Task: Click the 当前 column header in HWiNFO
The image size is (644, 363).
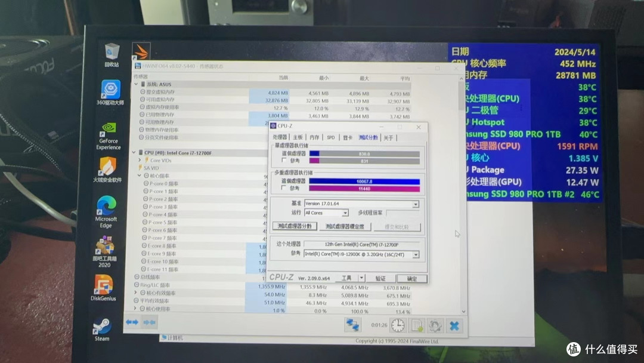Action: point(283,77)
